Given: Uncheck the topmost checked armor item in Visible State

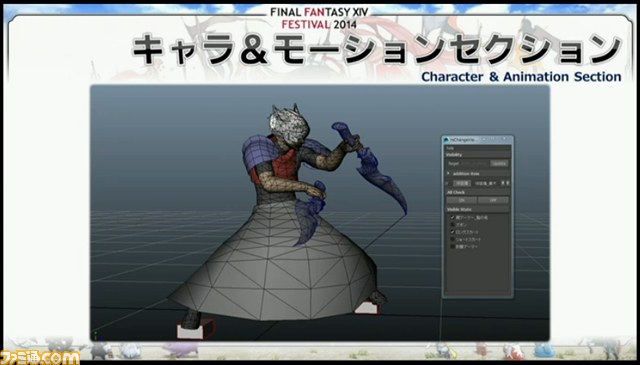Looking at the screenshot, I should (x=452, y=218).
